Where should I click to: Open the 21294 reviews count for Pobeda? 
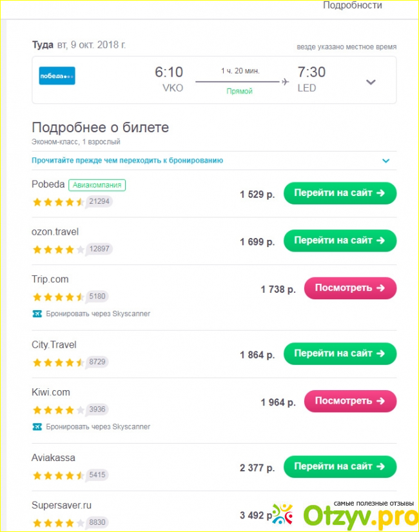pyautogui.click(x=100, y=201)
